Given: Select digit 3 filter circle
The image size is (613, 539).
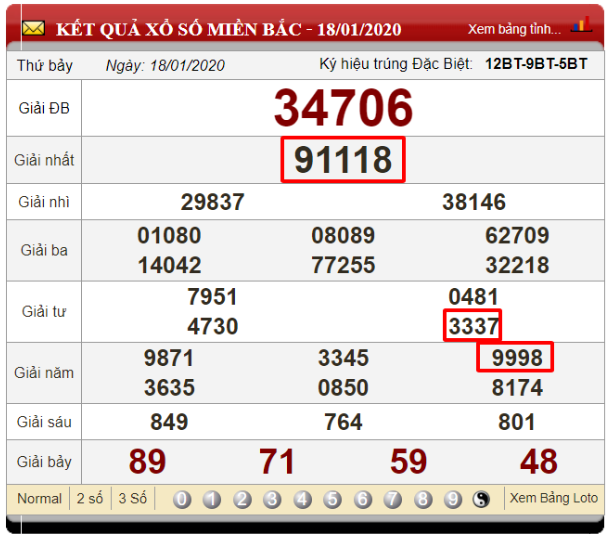Looking at the screenshot, I should pos(272,499).
